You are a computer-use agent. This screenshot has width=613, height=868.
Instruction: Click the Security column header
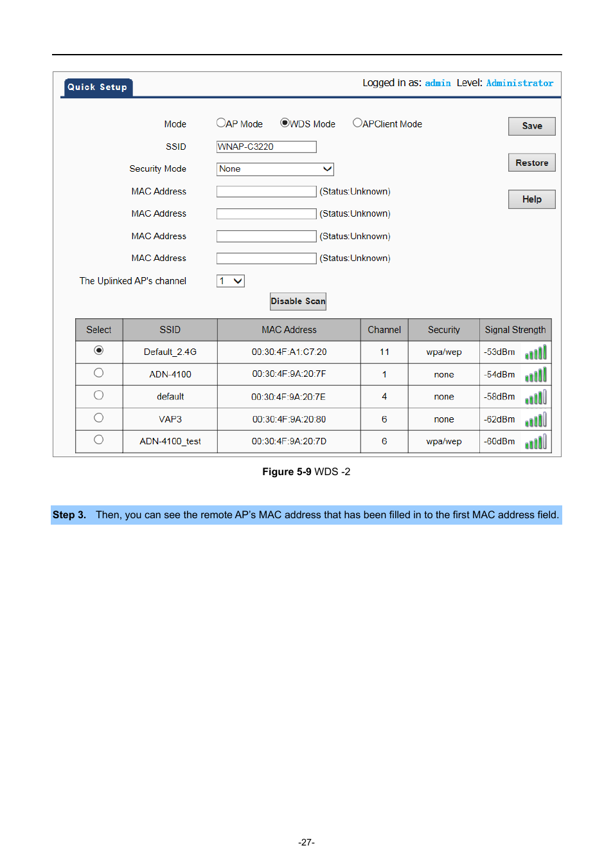click(x=444, y=330)
